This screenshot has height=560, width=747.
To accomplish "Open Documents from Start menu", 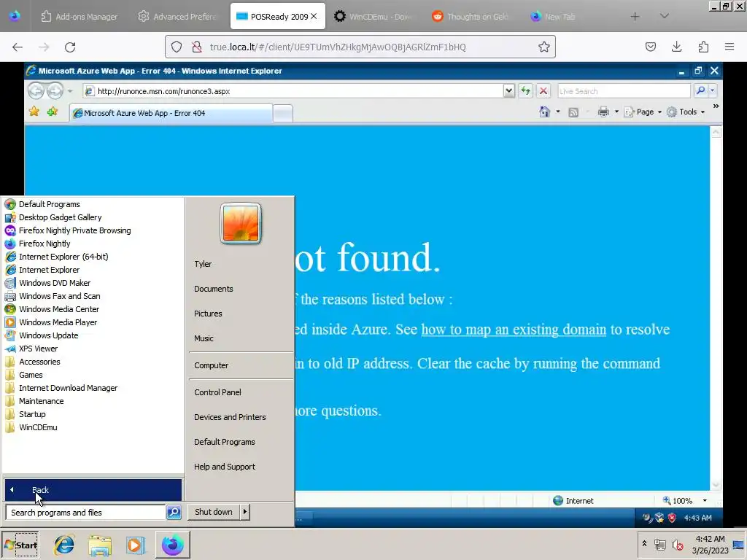I will pos(214,289).
